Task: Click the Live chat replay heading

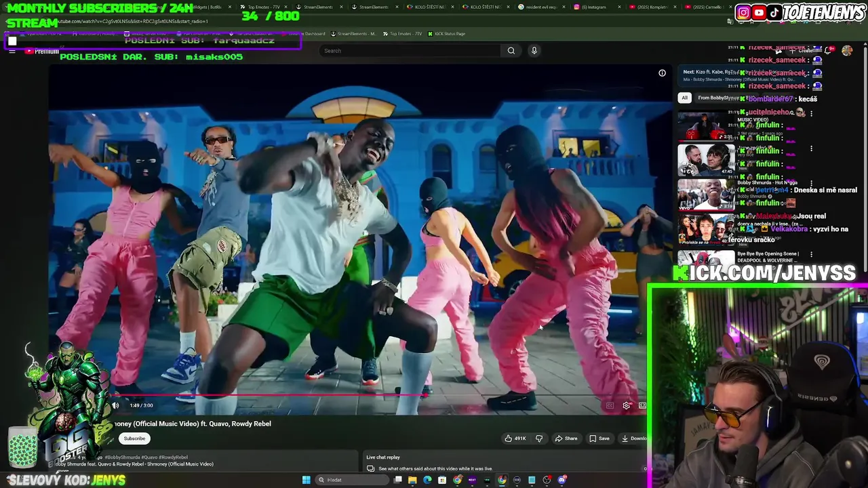Action: [383, 457]
